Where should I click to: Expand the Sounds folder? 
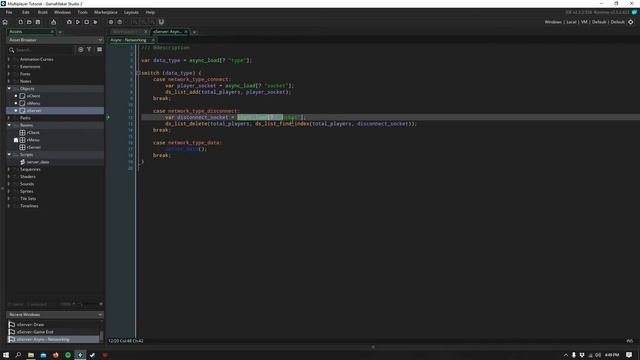click(9, 184)
